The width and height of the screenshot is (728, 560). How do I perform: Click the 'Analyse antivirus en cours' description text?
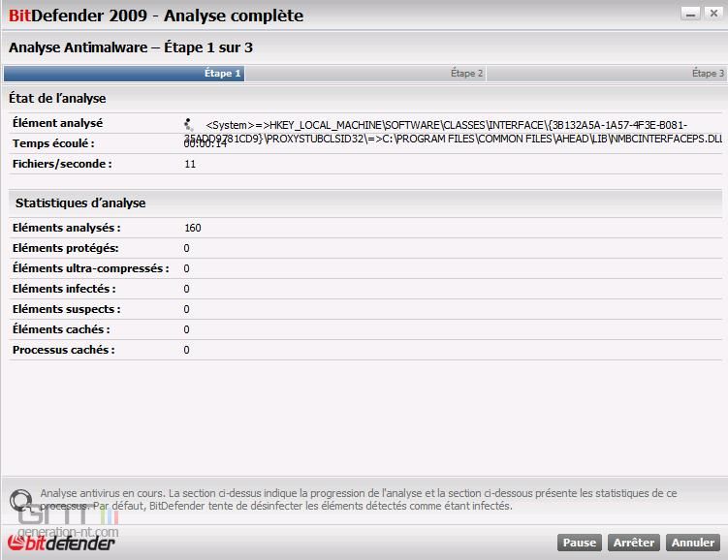[359, 499]
